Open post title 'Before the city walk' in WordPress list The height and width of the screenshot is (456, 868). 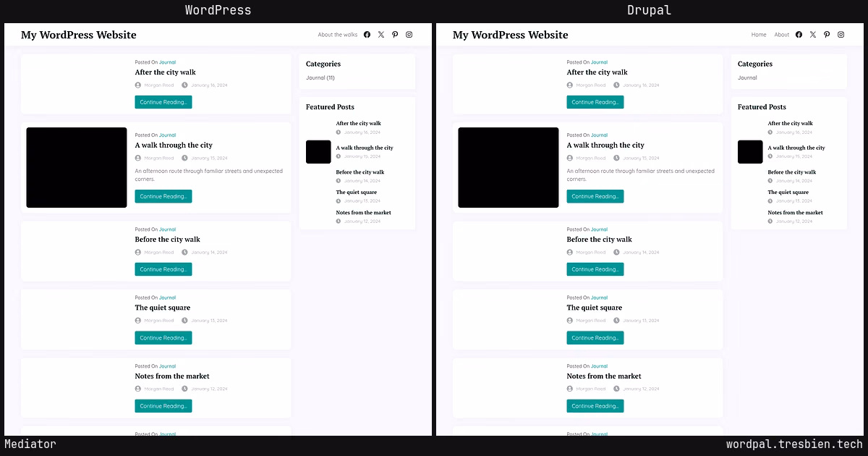(x=168, y=240)
